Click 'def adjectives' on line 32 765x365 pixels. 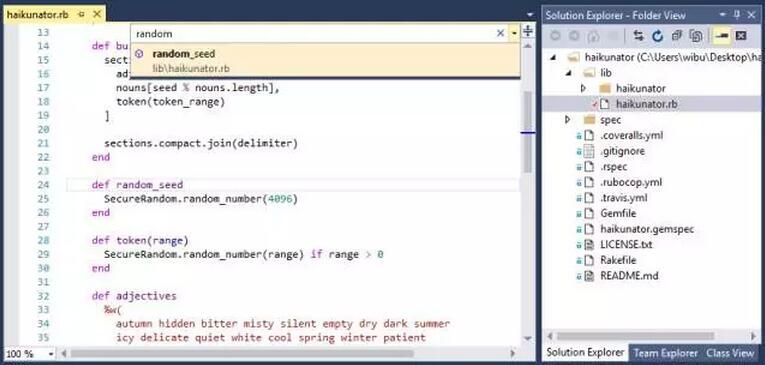click(134, 296)
